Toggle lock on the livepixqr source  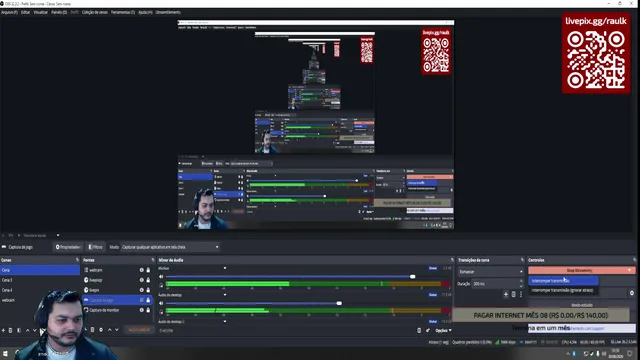148,280
